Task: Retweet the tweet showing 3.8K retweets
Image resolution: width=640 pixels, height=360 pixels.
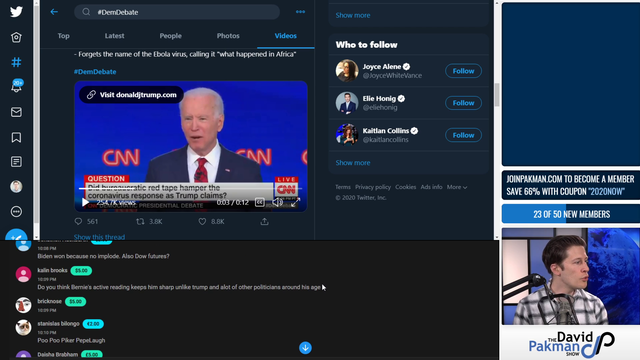Action: pyautogui.click(x=140, y=221)
